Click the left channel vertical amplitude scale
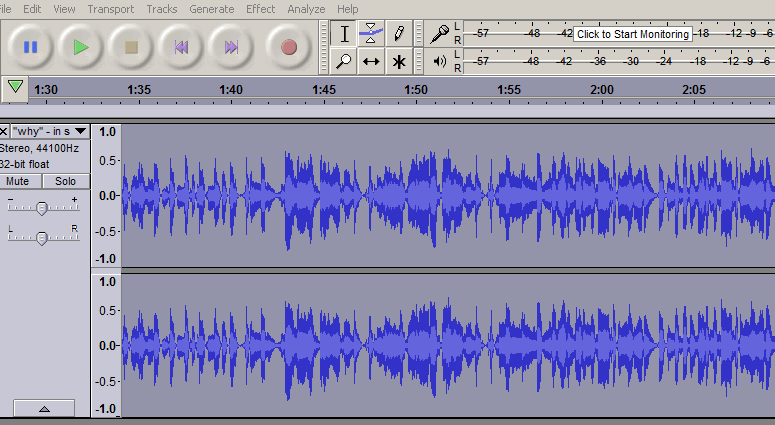Screen dimensions: 775x425 point(106,196)
